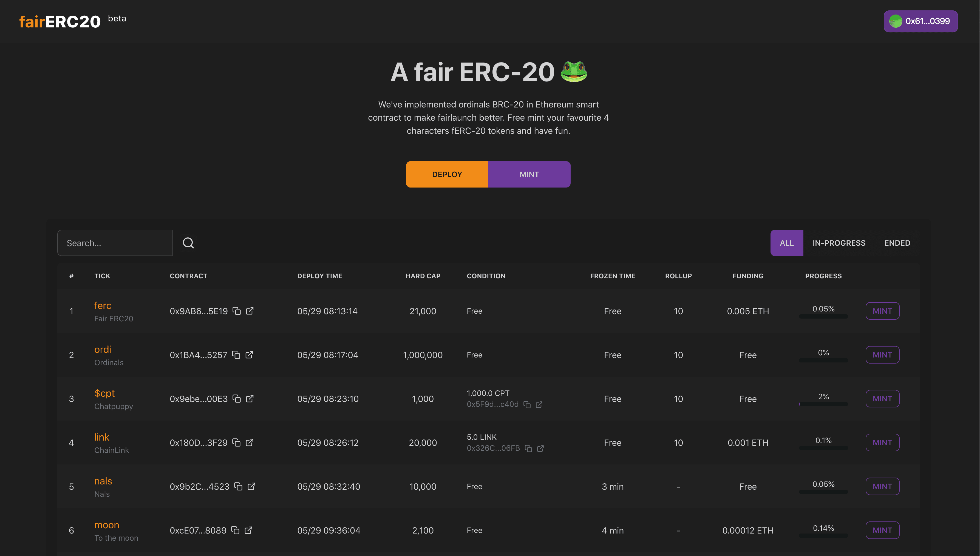Screen dimensions: 980x556
Task: Open the nals contract external link
Action: pos(251,486)
